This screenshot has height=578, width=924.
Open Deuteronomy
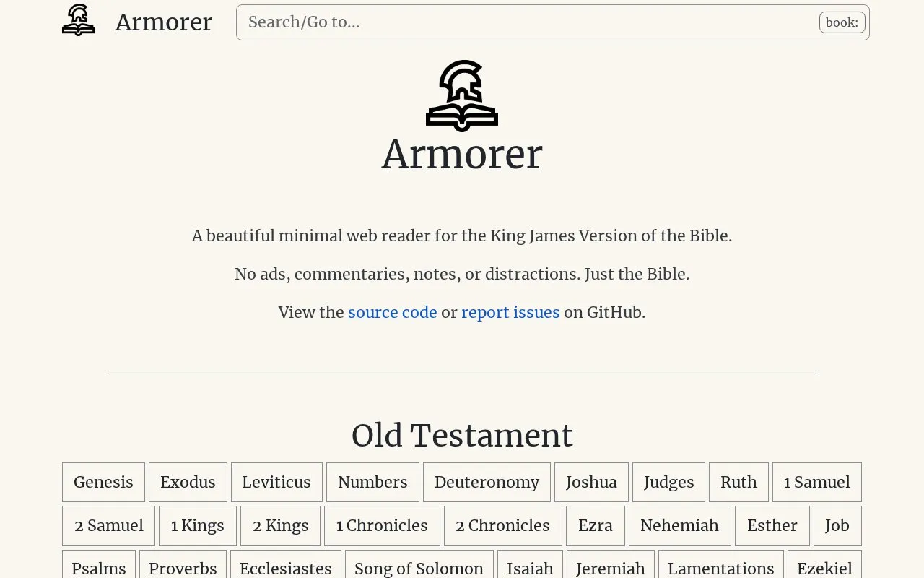point(487,482)
